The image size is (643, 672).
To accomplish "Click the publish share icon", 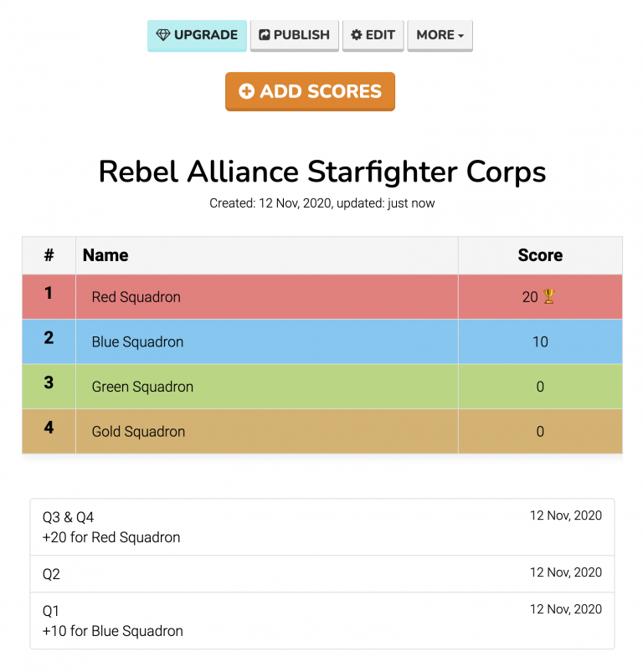I will coord(265,35).
